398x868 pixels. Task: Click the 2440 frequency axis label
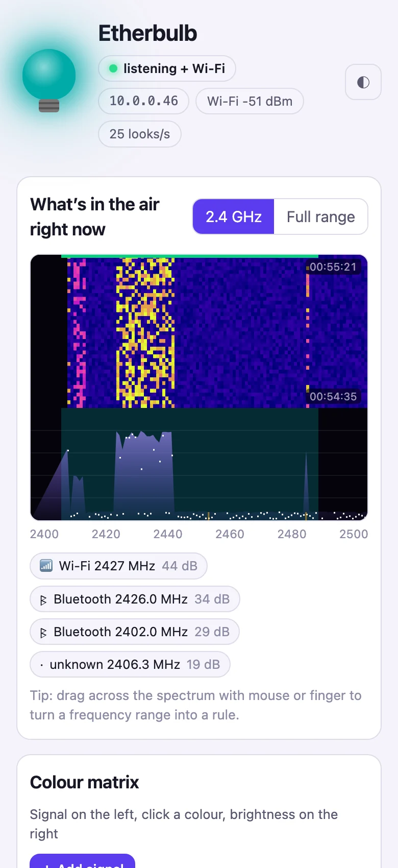pos(168,534)
